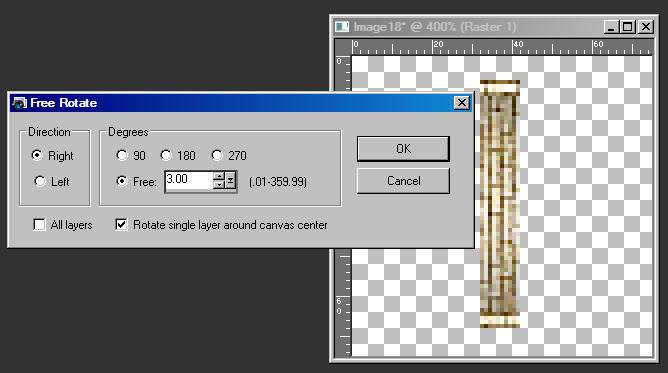
Task: Maximize the Image18 image window
Action: [x=628, y=27]
